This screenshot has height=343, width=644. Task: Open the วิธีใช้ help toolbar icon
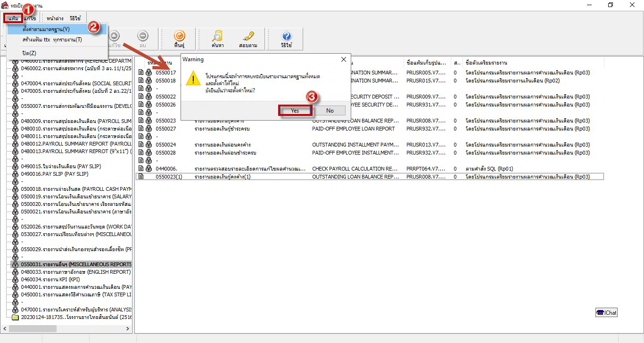[x=286, y=37]
